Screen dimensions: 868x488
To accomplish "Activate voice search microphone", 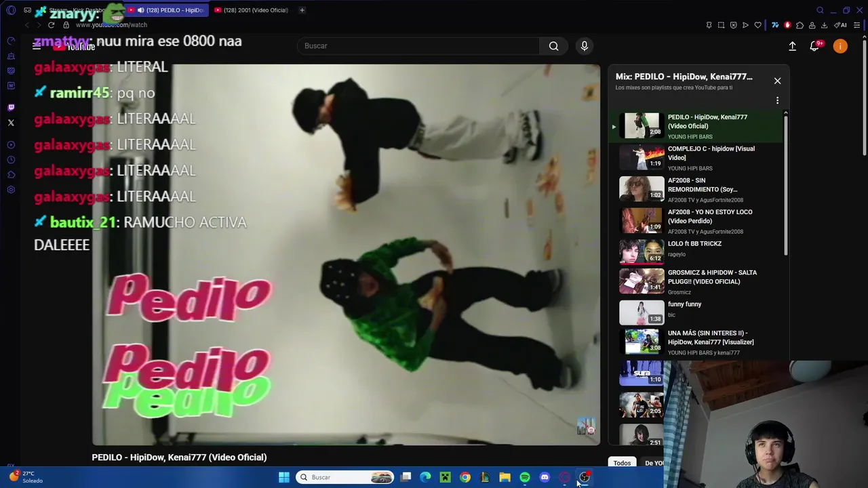I will [584, 46].
